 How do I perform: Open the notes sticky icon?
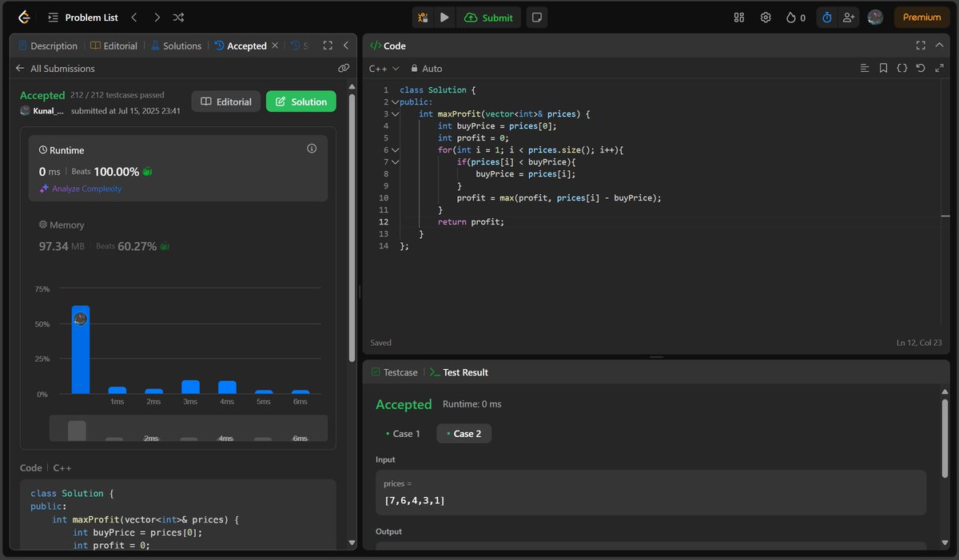[x=537, y=17]
